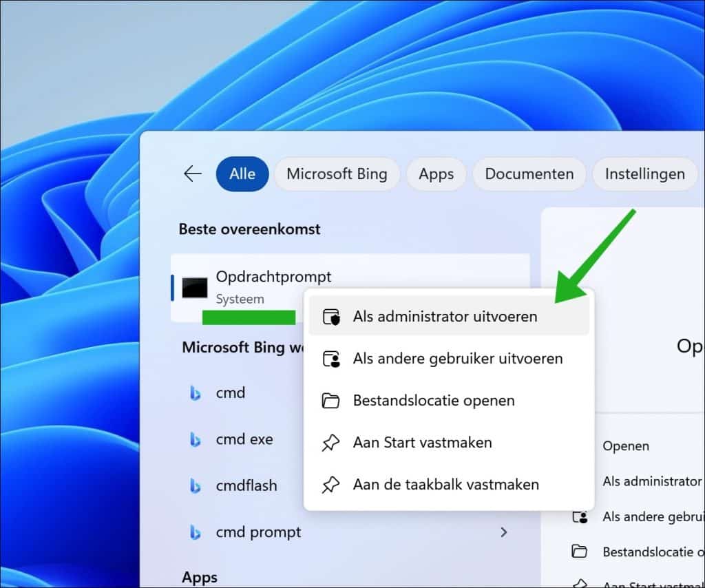705x588 pixels.
Task: Select Aan de taakbalk vastmaken menu entry
Action: click(449, 484)
